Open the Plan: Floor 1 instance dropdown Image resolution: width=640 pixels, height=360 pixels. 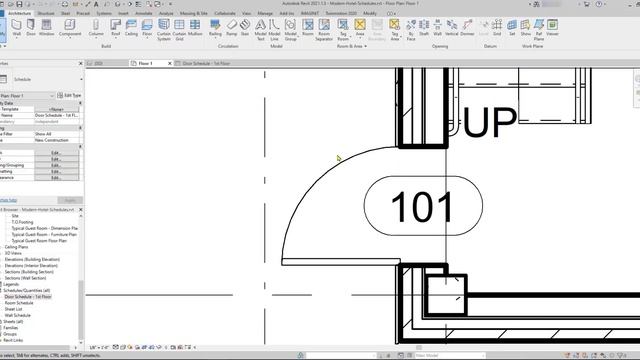pyautogui.click(x=52, y=96)
